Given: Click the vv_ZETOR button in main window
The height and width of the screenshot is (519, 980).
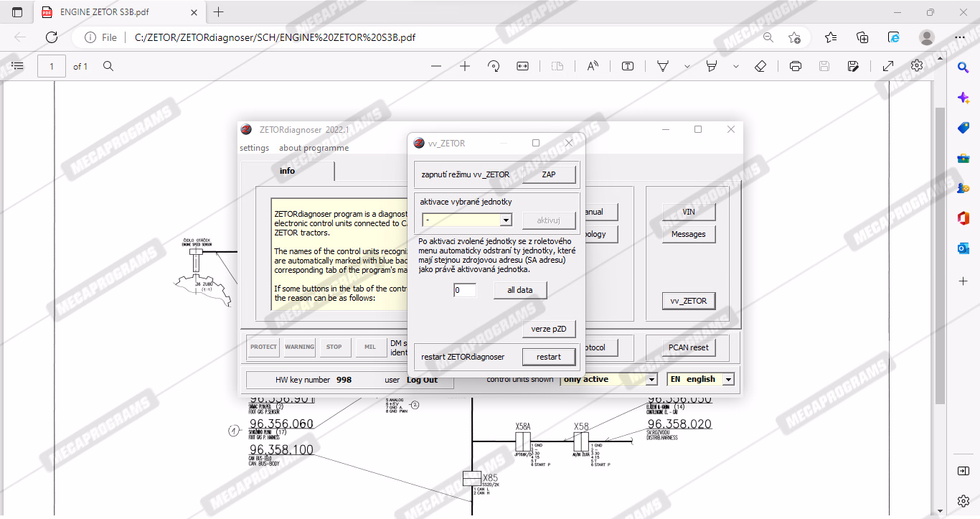Looking at the screenshot, I should (689, 301).
